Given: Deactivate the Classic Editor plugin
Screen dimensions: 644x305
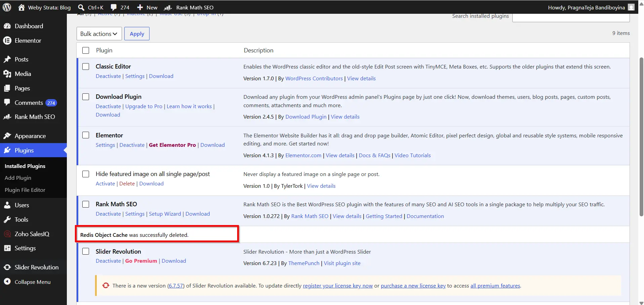Looking at the screenshot, I should (x=108, y=76).
